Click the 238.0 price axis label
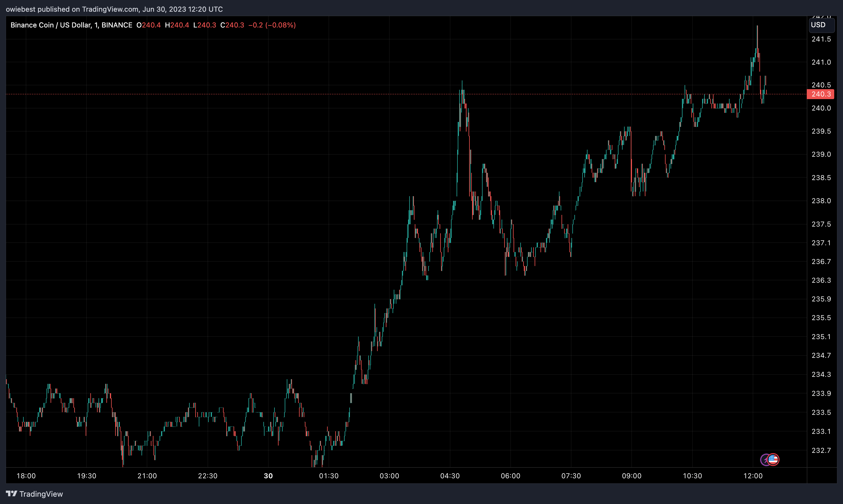The height and width of the screenshot is (504, 843). (x=821, y=201)
